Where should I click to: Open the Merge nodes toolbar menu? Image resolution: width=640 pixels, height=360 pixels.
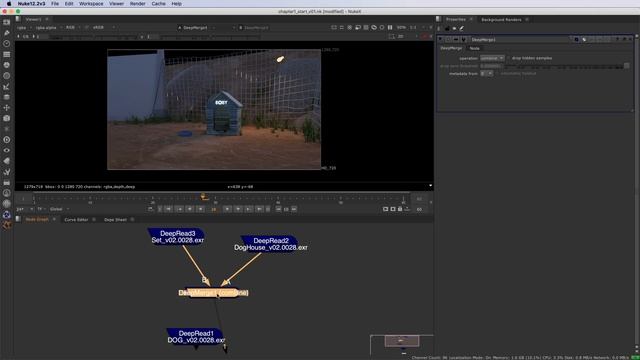(x=7, y=97)
